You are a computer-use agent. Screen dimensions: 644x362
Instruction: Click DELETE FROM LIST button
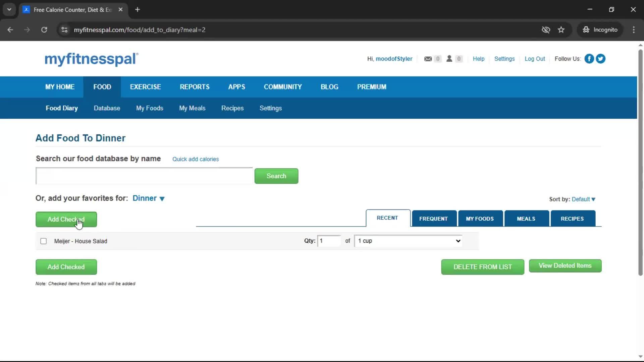pyautogui.click(x=483, y=267)
